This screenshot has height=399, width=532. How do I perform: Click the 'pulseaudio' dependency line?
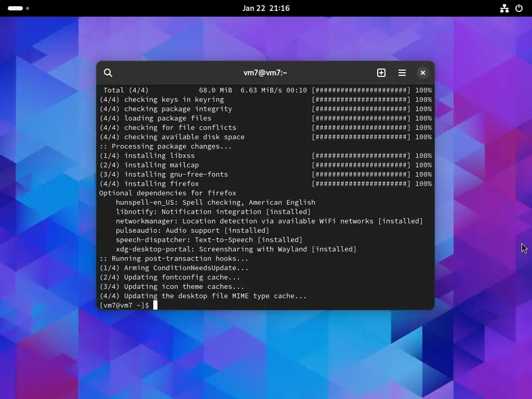(x=192, y=230)
